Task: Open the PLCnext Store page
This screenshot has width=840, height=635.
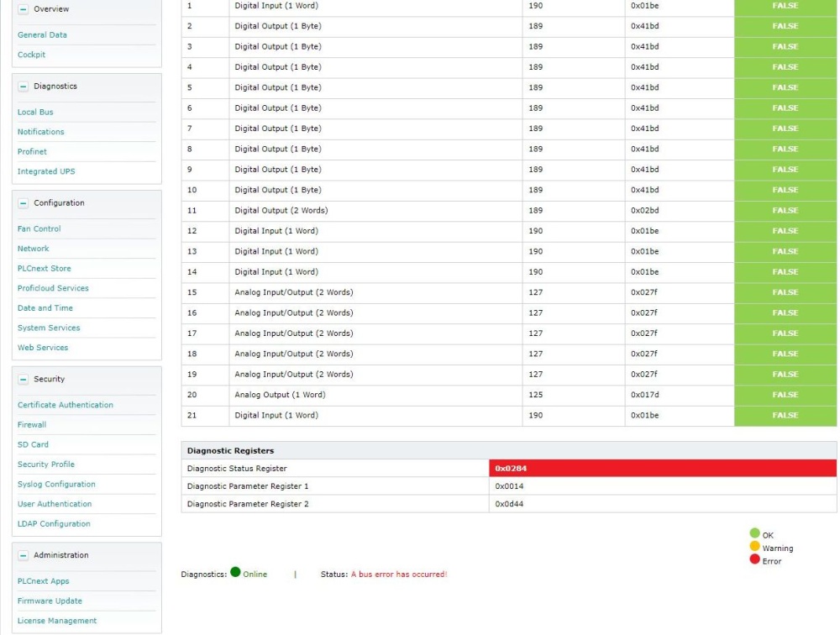Action: point(44,269)
